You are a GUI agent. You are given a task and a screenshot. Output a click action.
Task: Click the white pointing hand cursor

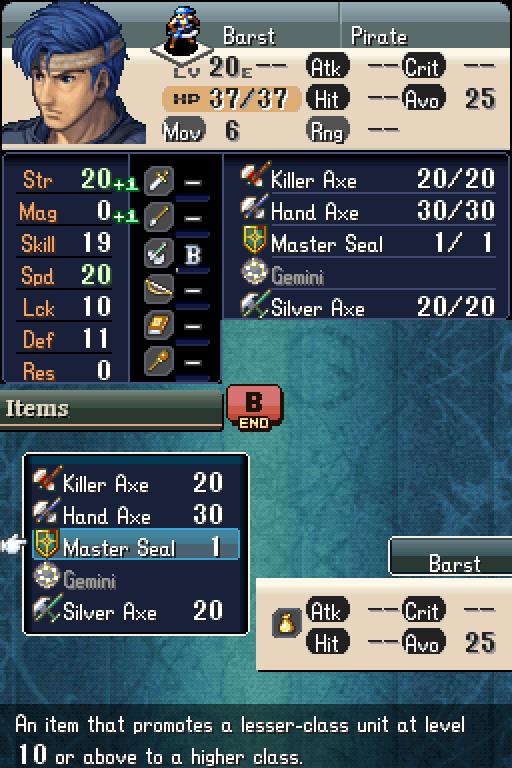(x=14, y=544)
